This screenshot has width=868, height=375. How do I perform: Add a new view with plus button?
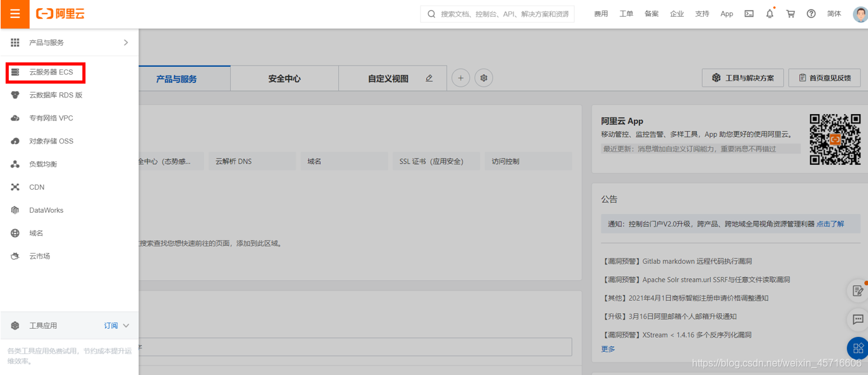461,78
